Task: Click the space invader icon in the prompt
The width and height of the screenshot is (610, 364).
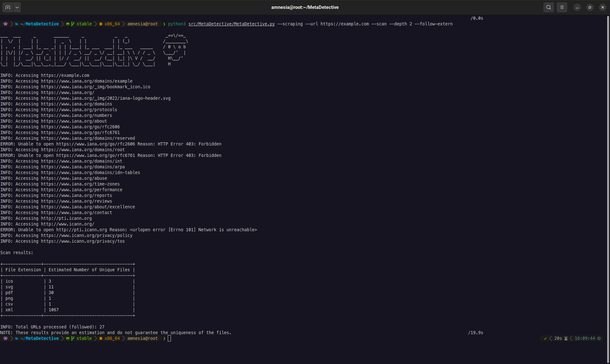Action: pyautogui.click(x=5, y=24)
